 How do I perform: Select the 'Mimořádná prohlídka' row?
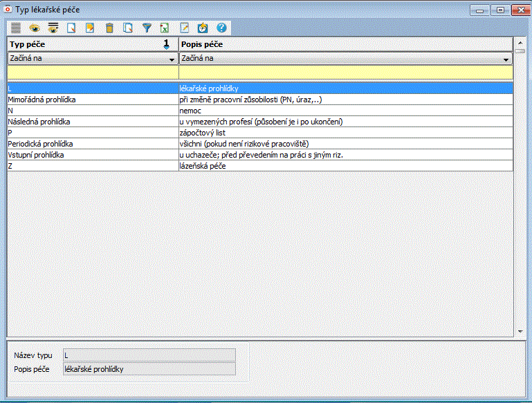point(92,100)
